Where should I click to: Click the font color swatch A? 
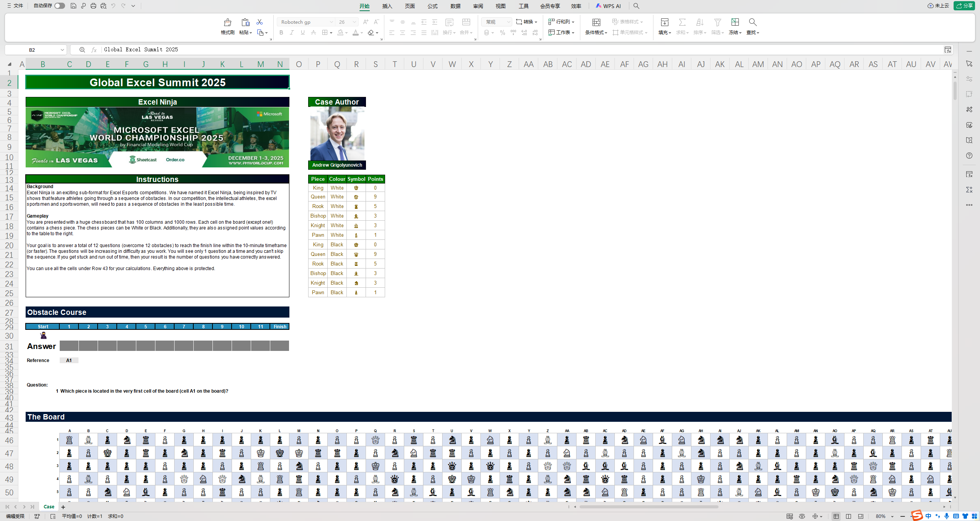click(x=356, y=33)
